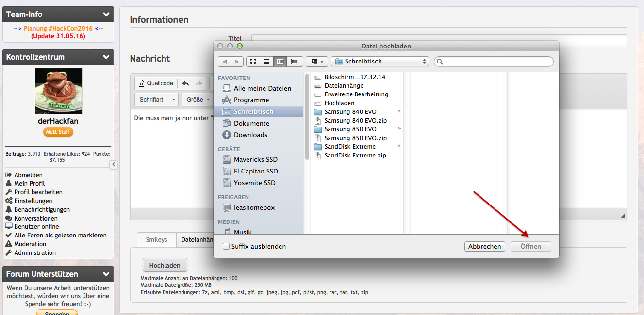Go forward with the right arrow button

[x=237, y=62]
